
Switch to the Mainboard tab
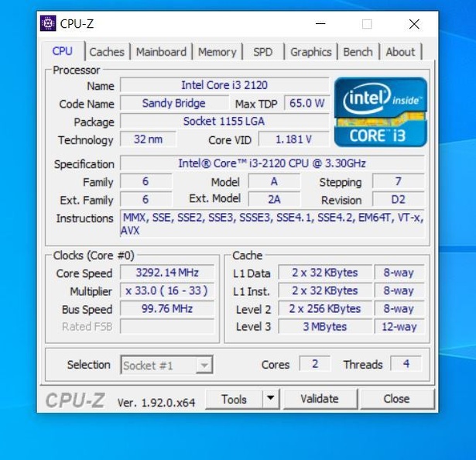(161, 52)
